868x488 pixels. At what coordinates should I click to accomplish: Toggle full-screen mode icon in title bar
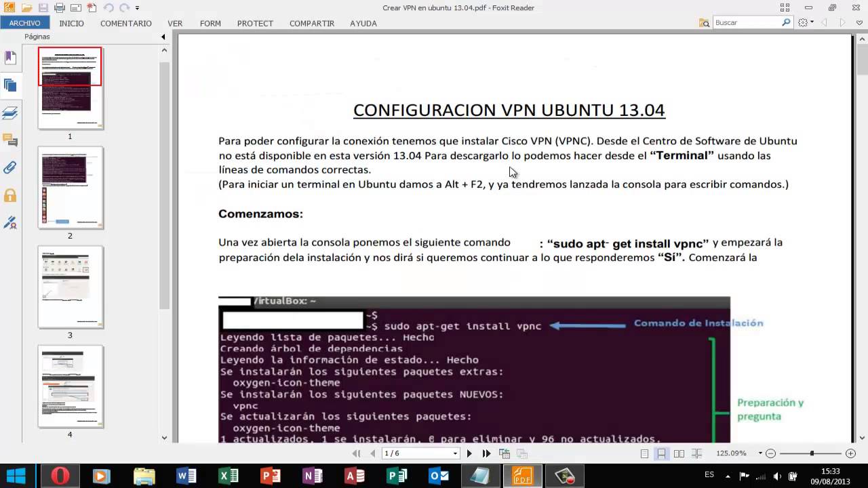click(785, 7)
